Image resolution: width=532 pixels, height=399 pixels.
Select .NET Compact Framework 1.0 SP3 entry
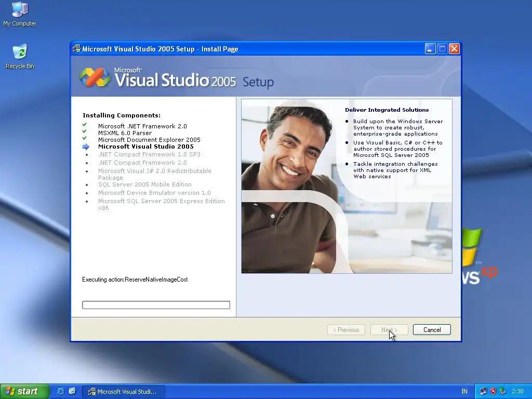pos(149,154)
